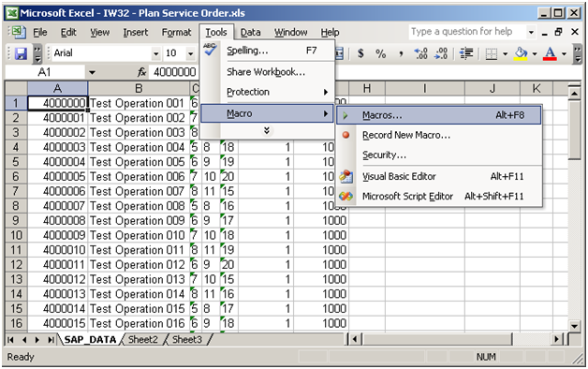Open the Name Box dropdown arrow

coord(92,72)
